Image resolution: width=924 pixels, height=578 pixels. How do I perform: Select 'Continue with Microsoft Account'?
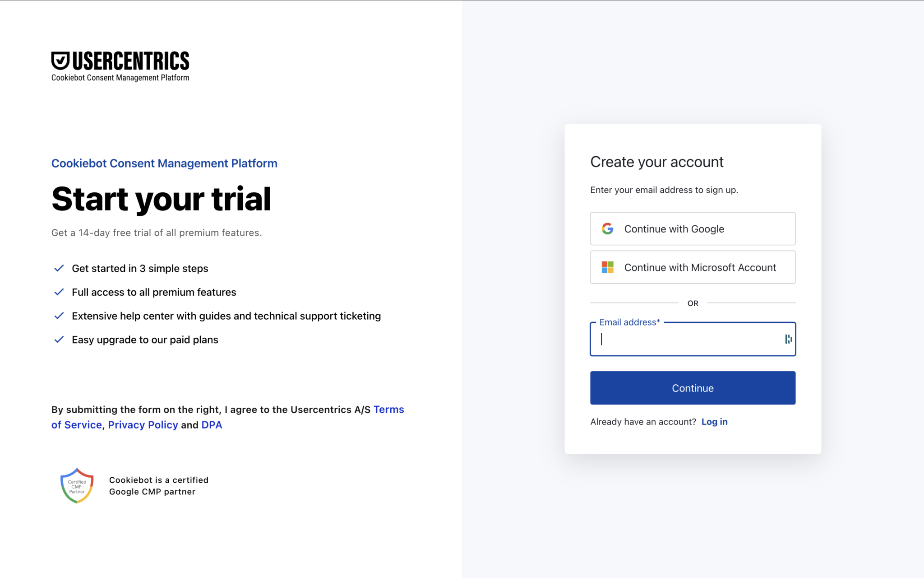[x=693, y=267]
